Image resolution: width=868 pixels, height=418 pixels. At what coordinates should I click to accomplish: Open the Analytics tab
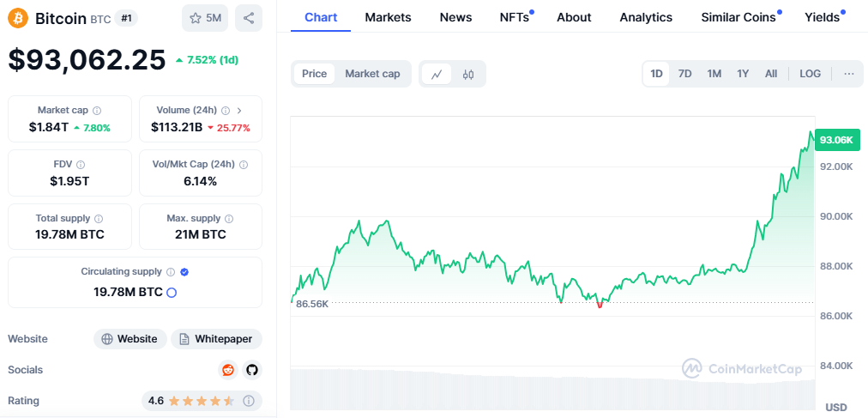646,17
